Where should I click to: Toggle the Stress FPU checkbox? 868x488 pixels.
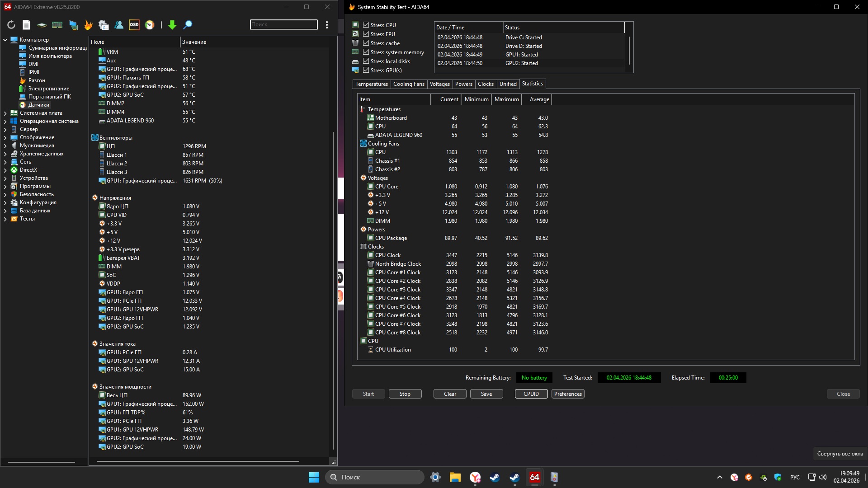tap(366, 34)
